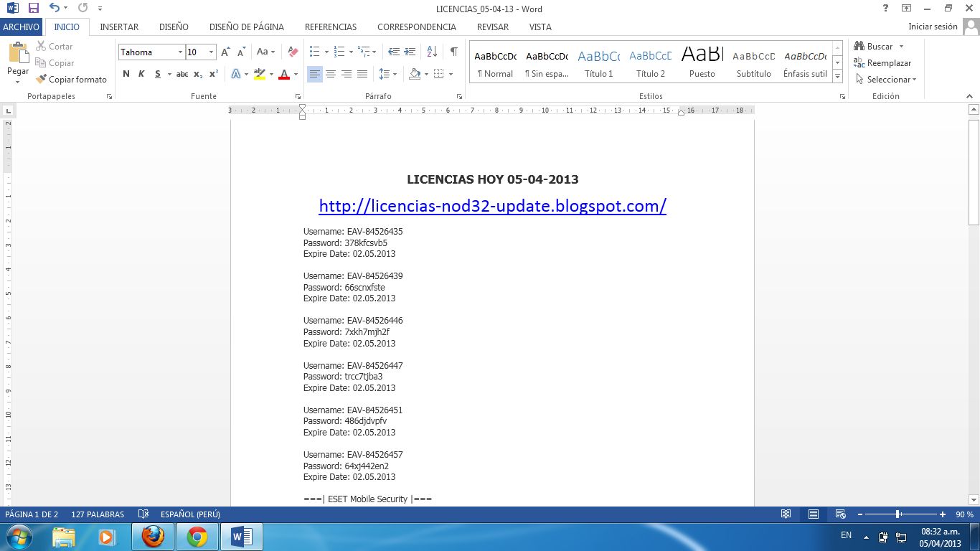The image size is (980, 551).
Task: Click the Save icon in quick access toolbar
Action: [x=34, y=9]
